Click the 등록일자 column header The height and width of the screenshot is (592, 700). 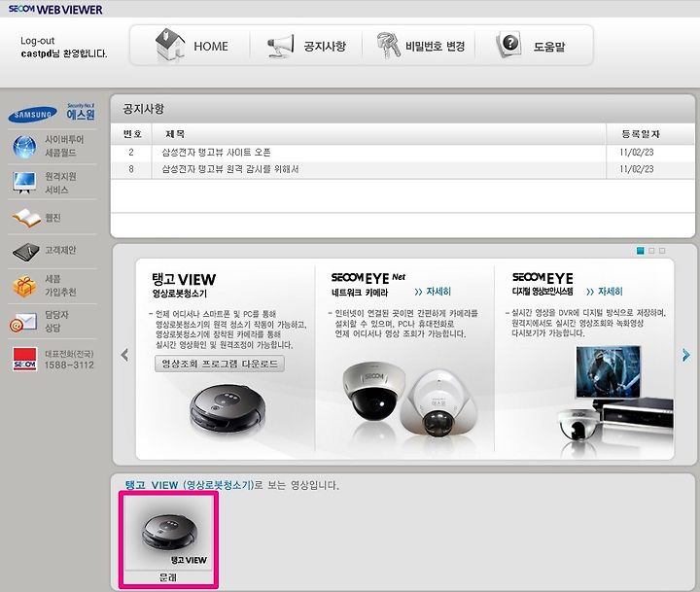click(x=640, y=134)
